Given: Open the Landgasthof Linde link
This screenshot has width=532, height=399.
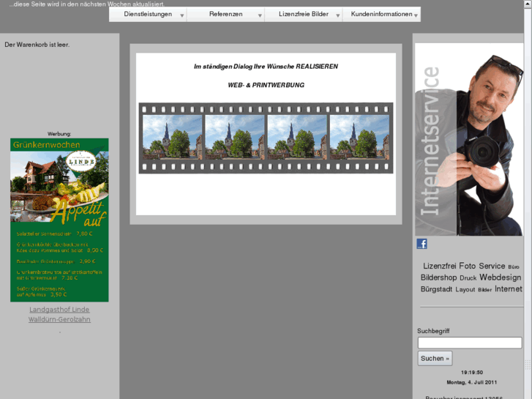Looking at the screenshot, I should coord(59,310).
